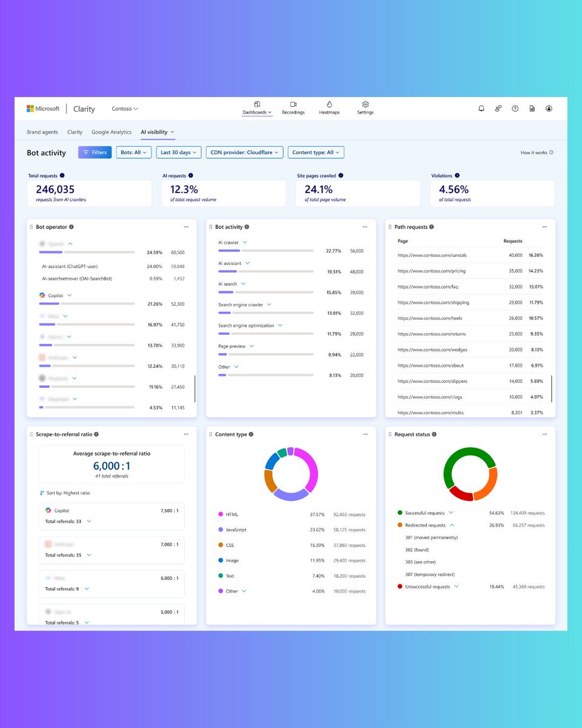Open the ellipsis menu on Content type card
This screenshot has width=582, height=728.
365,434
